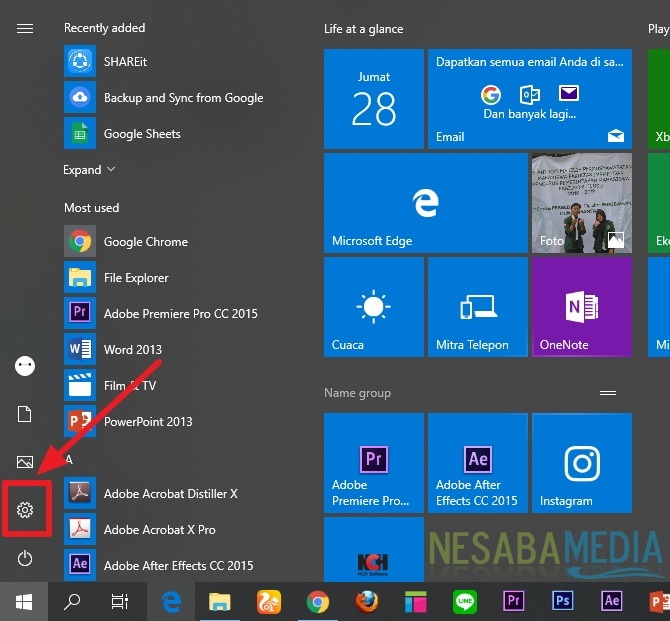Open the Instagram tile

click(582, 463)
